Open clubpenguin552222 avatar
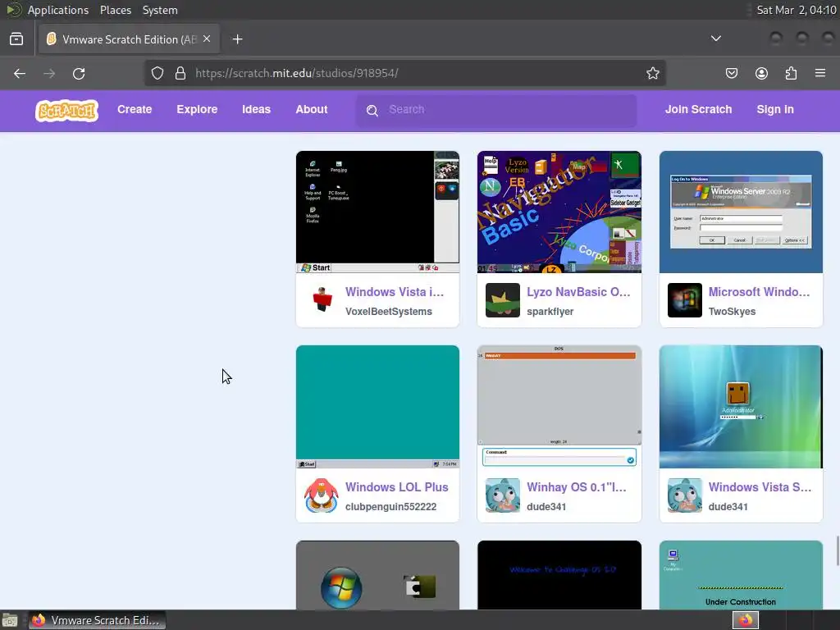This screenshot has height=630, width=840. pos(322,495)
